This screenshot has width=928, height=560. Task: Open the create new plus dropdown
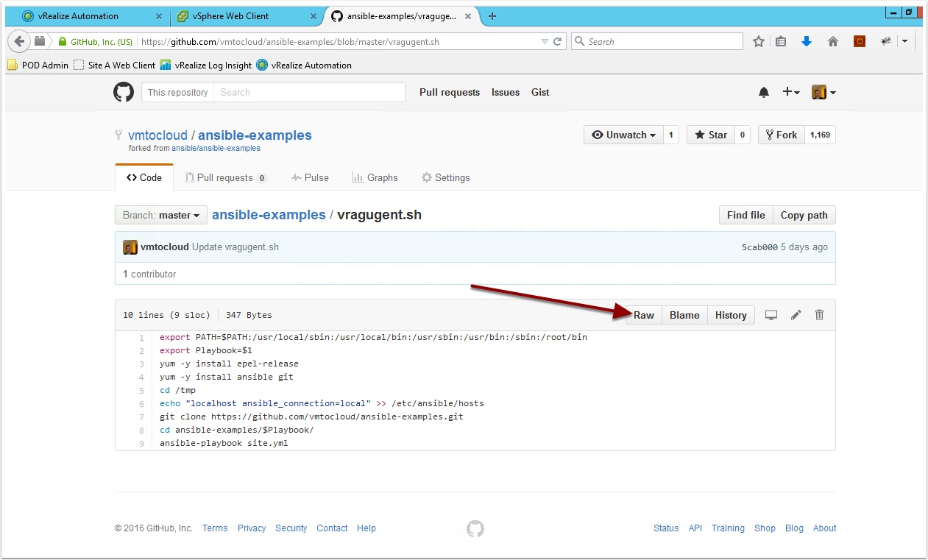click(x=791, y=92)
